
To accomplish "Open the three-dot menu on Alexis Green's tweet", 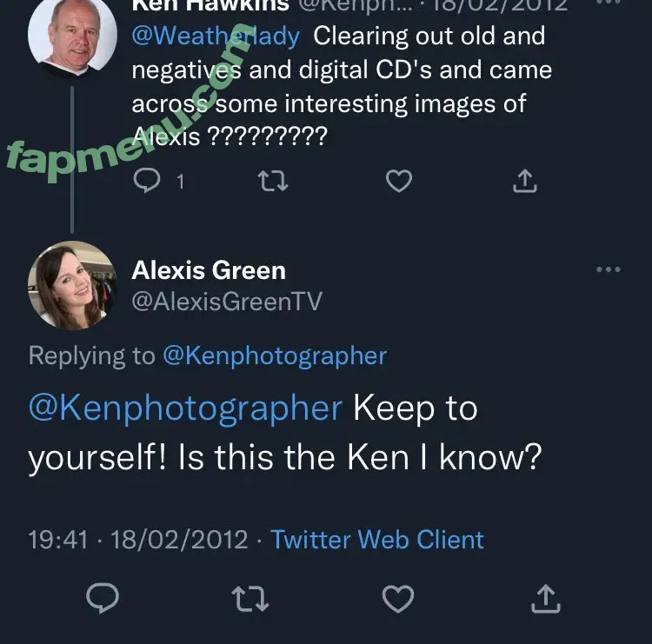I will (609, 270).
